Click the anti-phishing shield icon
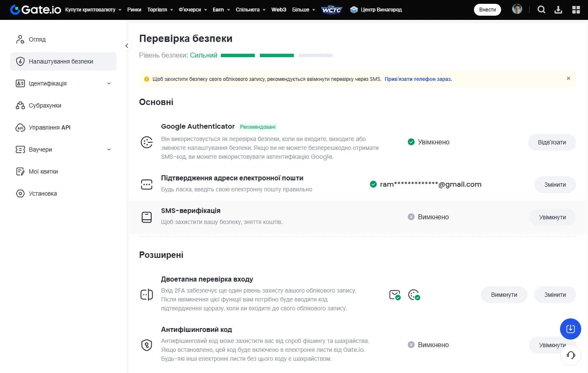The width and height of the screenshot is (588, 373). [147, 345]
